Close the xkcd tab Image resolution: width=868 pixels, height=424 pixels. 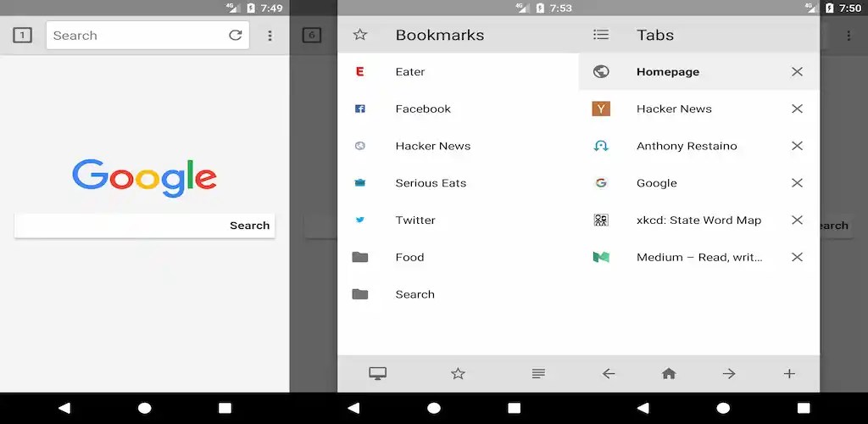pos(797,220)
